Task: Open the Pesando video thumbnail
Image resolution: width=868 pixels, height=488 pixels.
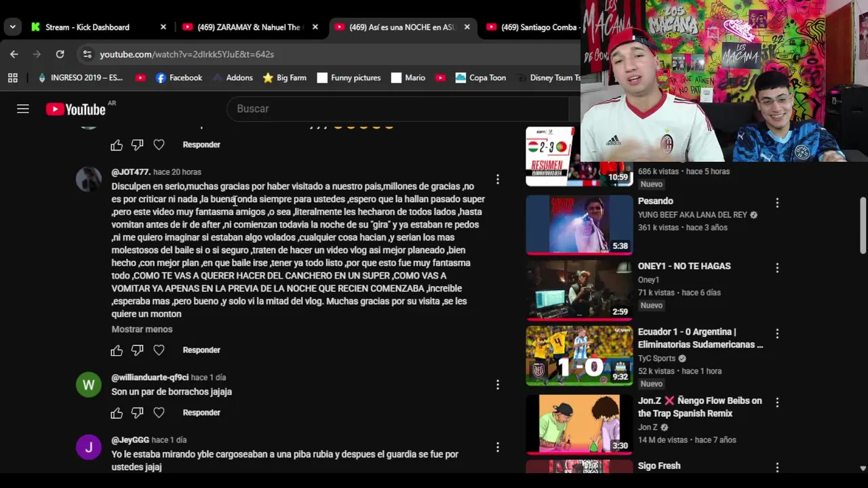Action: pos(579,224)
